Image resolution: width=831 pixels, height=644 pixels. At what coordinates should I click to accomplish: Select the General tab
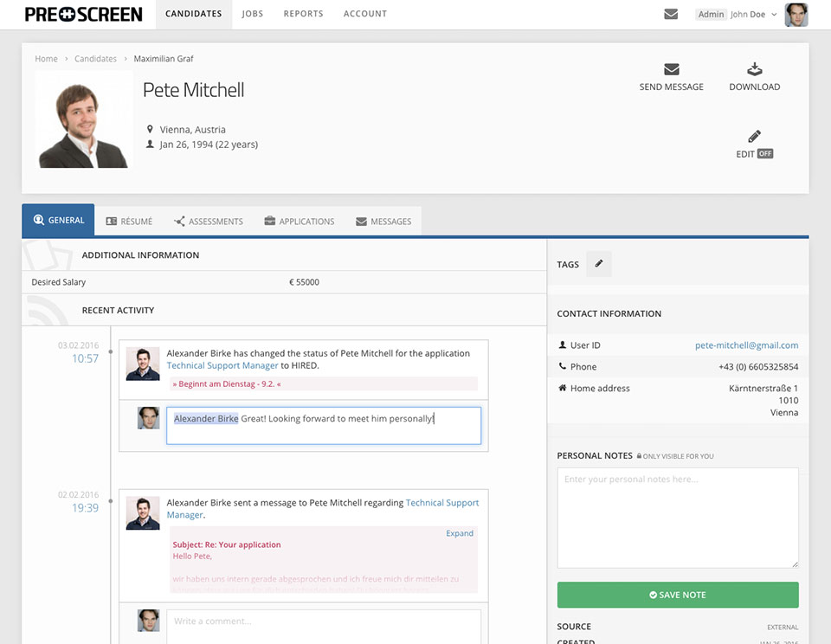58,220
